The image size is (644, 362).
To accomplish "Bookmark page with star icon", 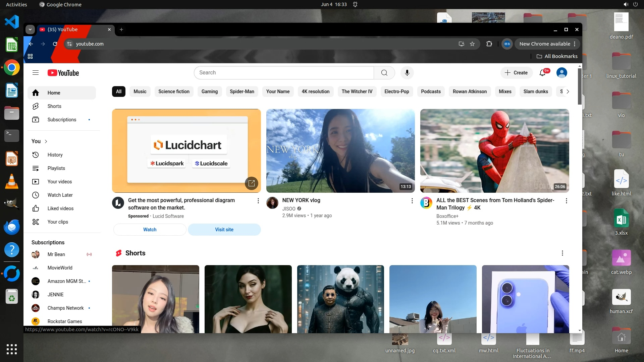I will [472, 44].
